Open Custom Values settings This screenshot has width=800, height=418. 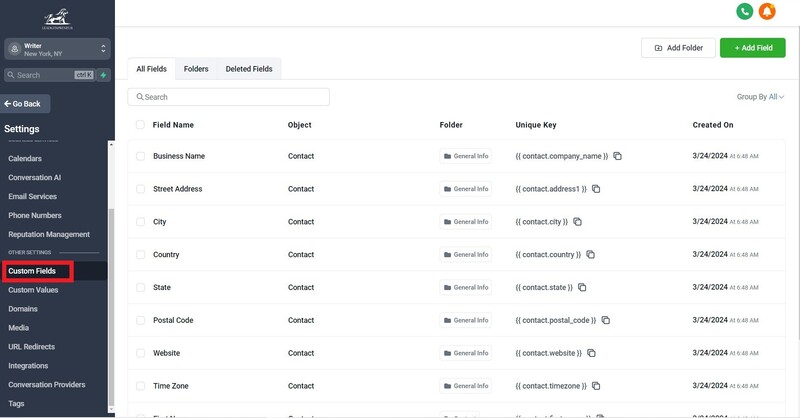pos(33,290)
